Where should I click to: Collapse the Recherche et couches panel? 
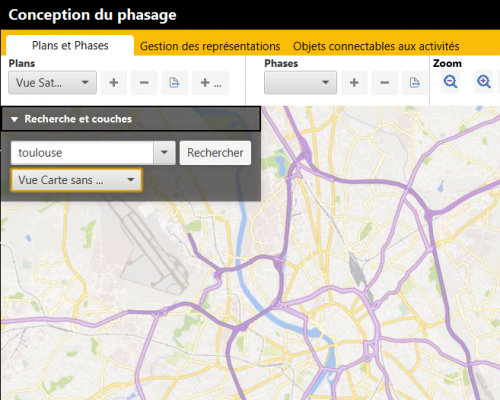(14, 119)
